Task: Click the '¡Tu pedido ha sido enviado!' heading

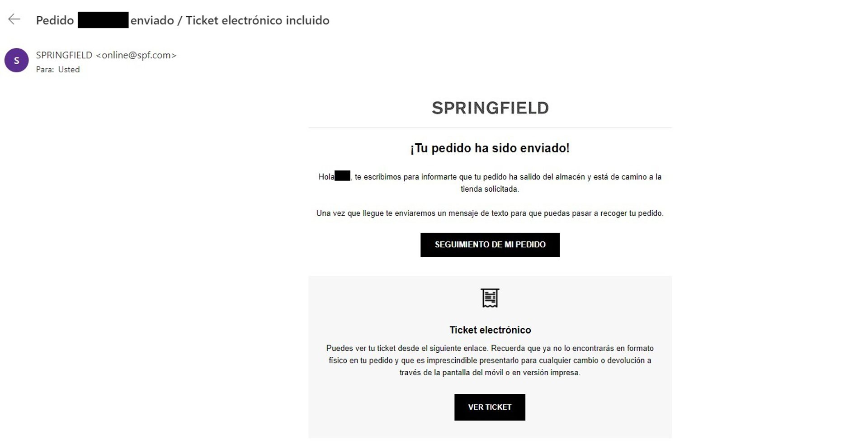Action: click(490, 148)
